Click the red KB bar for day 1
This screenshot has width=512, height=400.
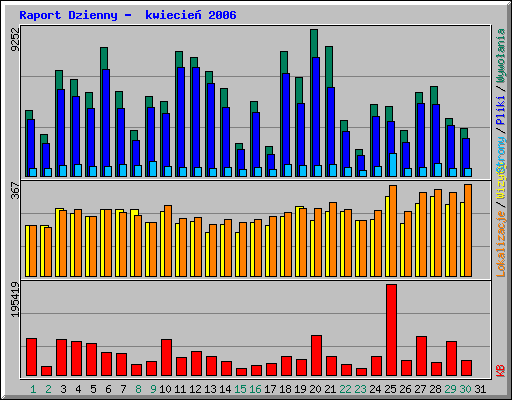pyautogui.click(x=31, y=357)
